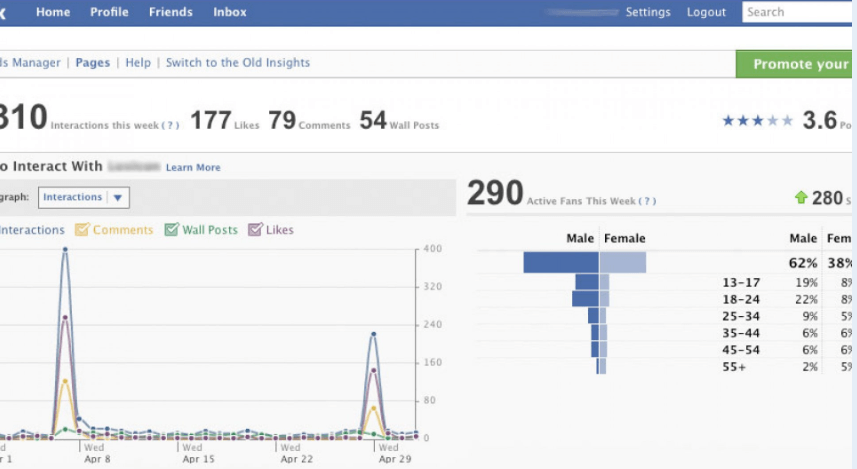Toggle the Comments checkbox
Screen dimensions: 857x469
tap(82, 229)
